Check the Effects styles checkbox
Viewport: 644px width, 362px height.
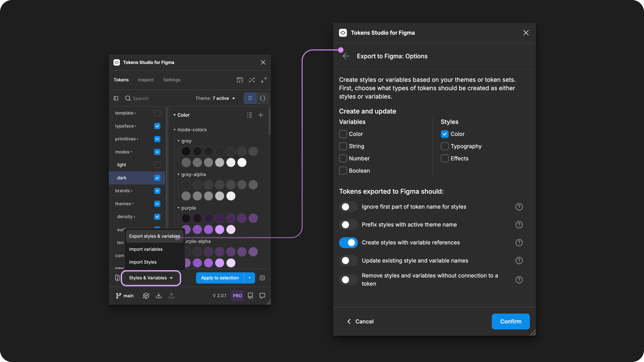coord(445,158)
